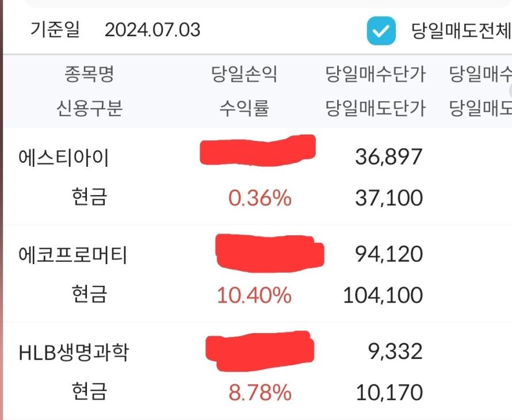The height and width of the screenshot is (420, 512).
Task: Sort by 종목명 column header
Action: (89, 74)
